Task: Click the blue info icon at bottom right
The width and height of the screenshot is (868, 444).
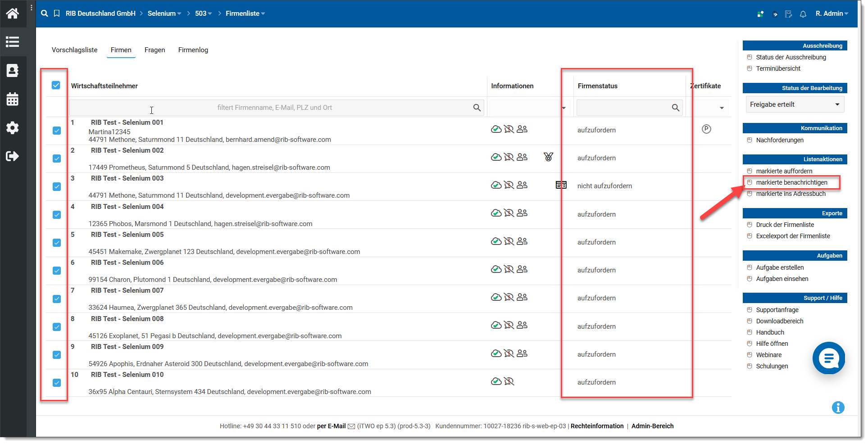Action: click(x=838, y=408)
